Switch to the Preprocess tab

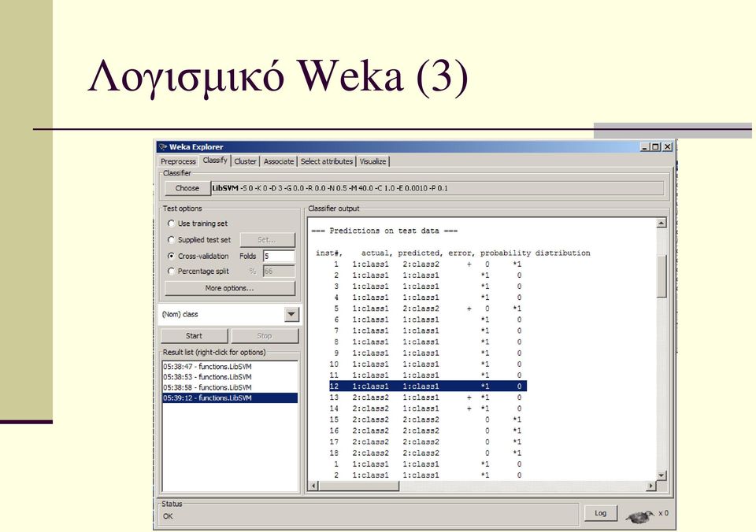pos(178,161)
